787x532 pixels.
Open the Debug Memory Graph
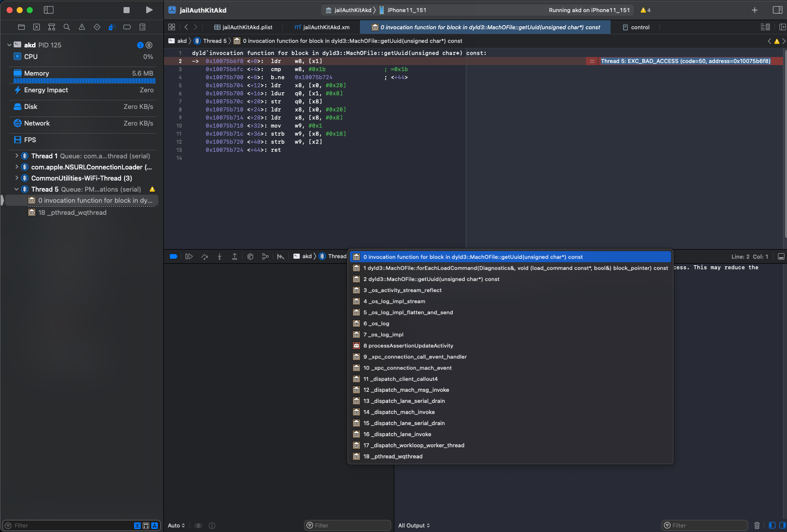tap(265, 257)
